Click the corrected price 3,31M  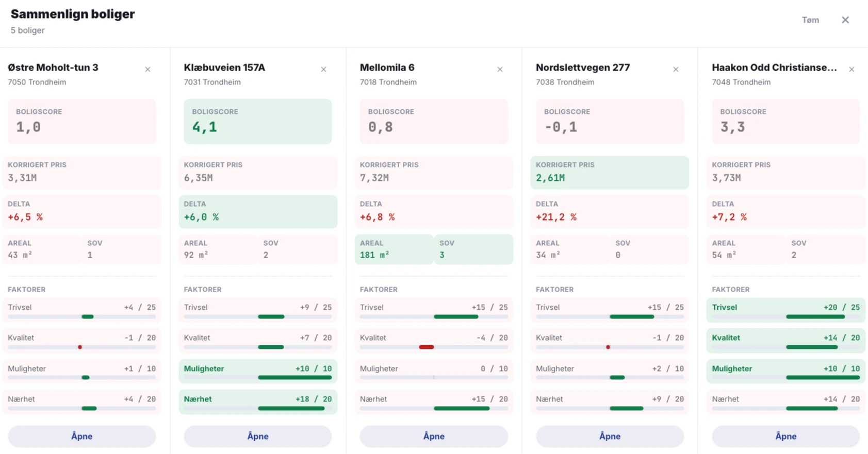[x=22, y=178]
